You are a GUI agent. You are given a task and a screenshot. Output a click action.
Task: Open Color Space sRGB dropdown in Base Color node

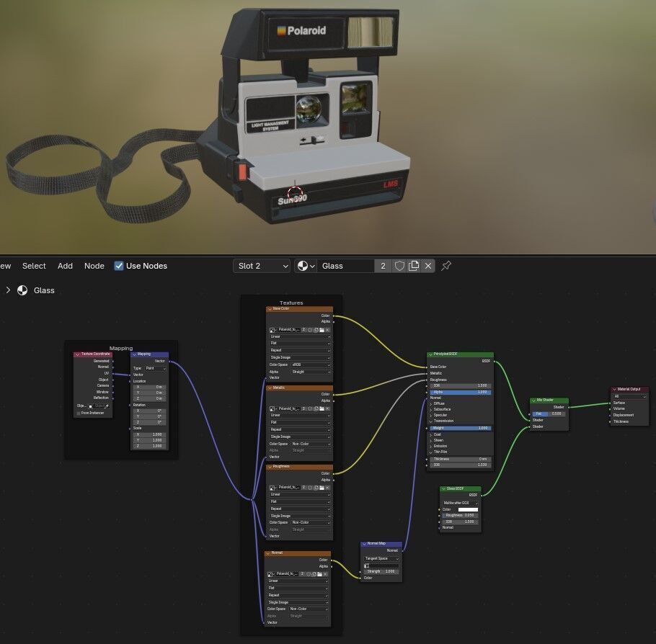[311, 365]
